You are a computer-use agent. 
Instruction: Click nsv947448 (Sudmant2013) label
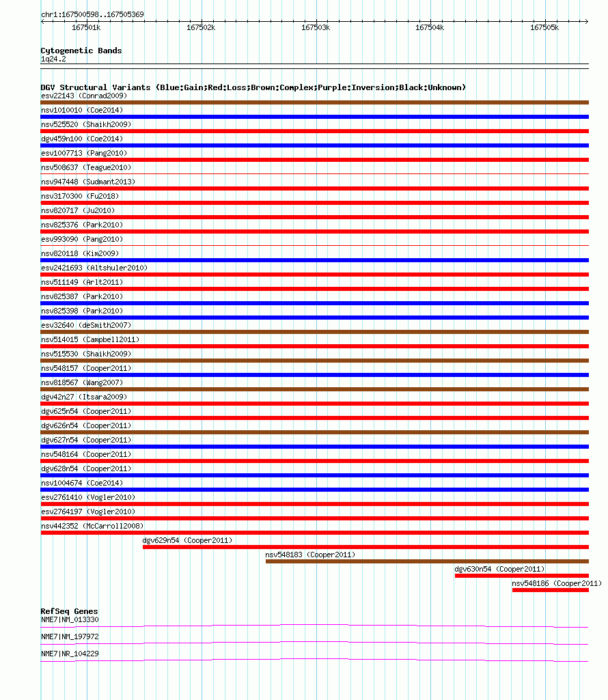point(88,181)
